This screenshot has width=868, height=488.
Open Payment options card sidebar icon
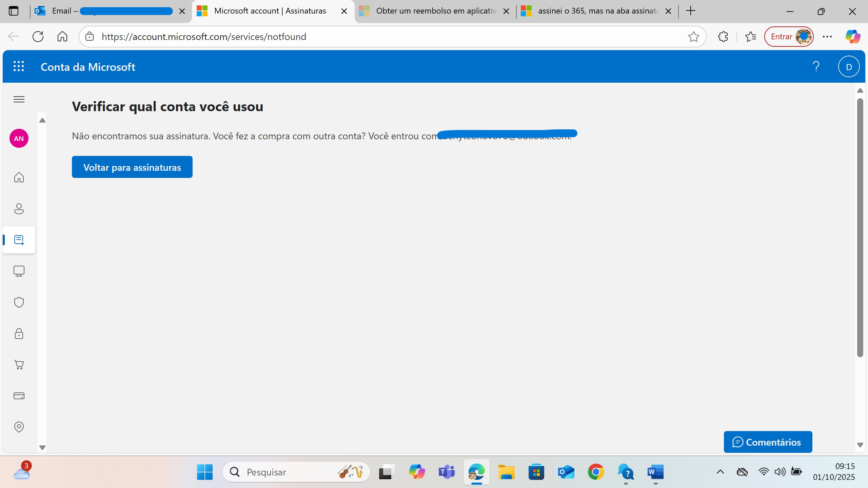point(19,396)
